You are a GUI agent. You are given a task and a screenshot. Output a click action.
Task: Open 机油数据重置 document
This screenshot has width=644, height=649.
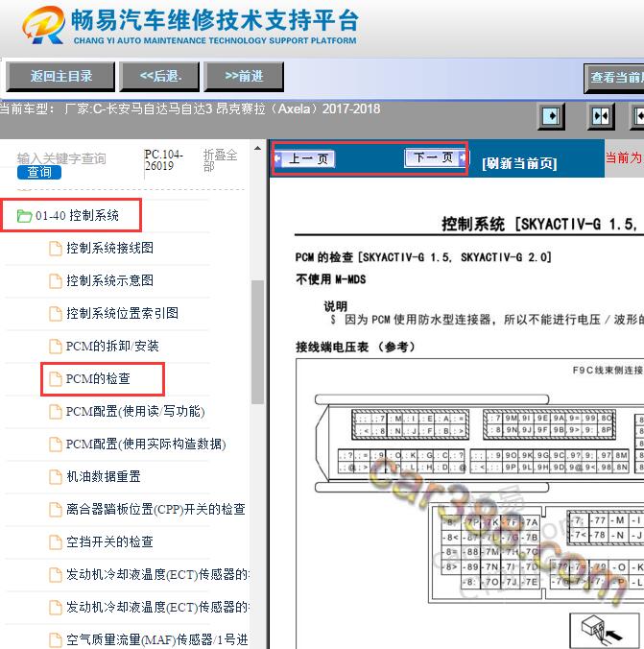coord(104,477)
